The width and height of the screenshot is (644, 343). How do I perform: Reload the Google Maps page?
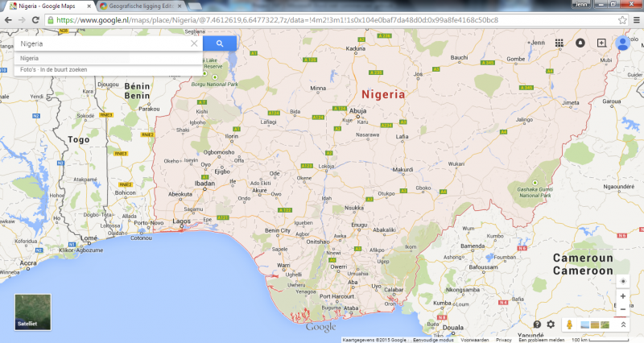(x=35, y=19)
